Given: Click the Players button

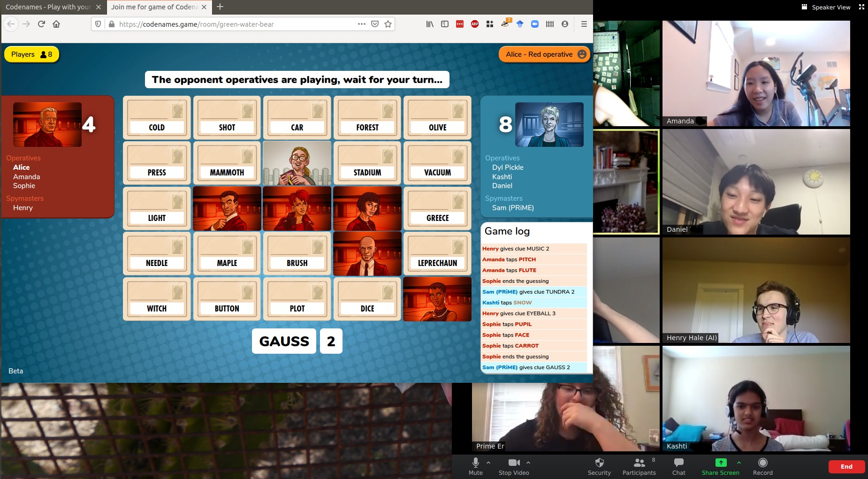Looking at the screenshot, I should 31,54.
